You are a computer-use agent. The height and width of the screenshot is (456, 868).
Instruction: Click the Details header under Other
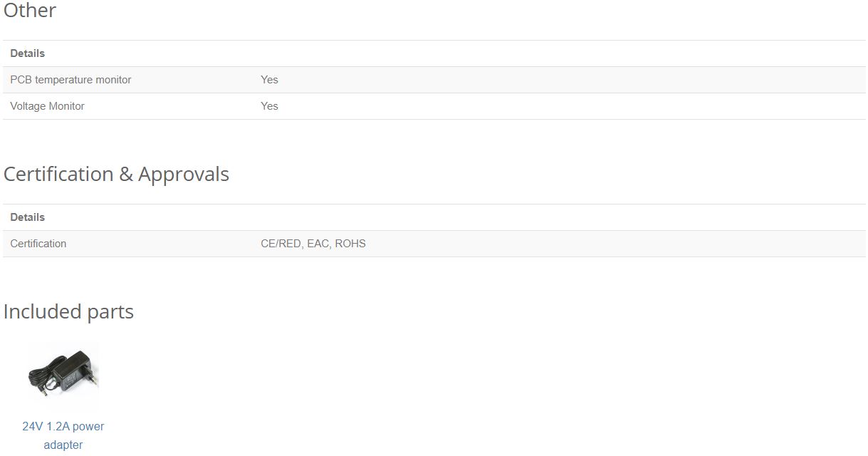[28, 53]
